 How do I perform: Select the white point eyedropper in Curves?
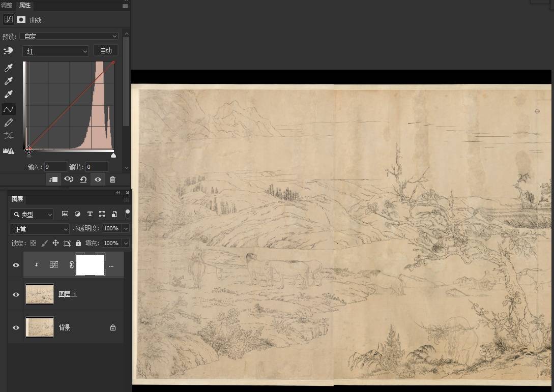pos(8,95)
